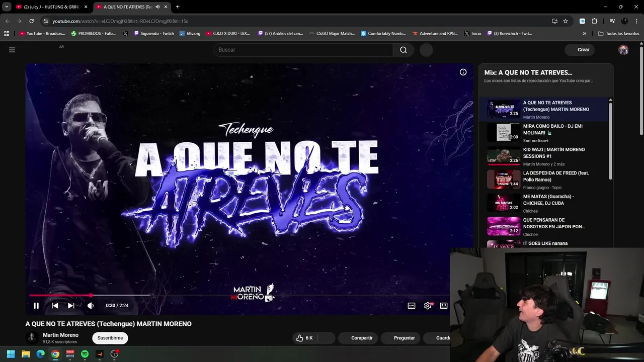Open File Explorer from taskbar

tap(26, 354)
